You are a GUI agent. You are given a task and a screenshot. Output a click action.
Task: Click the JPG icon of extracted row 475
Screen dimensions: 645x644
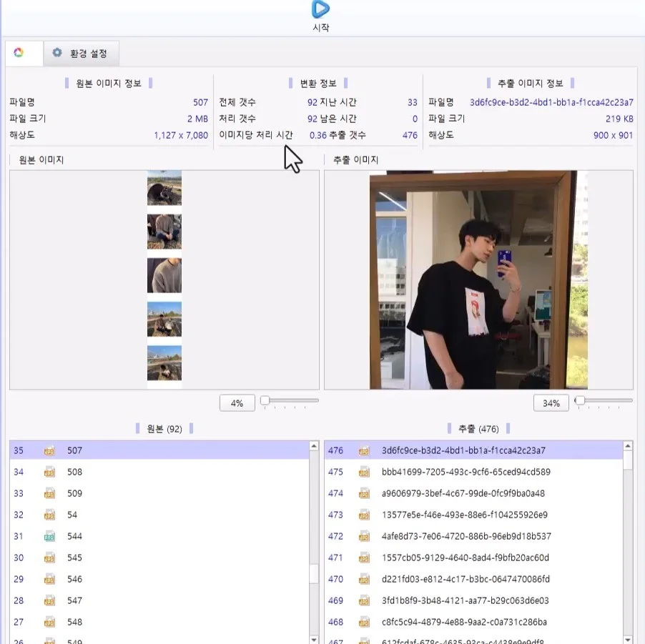[364, 472]
